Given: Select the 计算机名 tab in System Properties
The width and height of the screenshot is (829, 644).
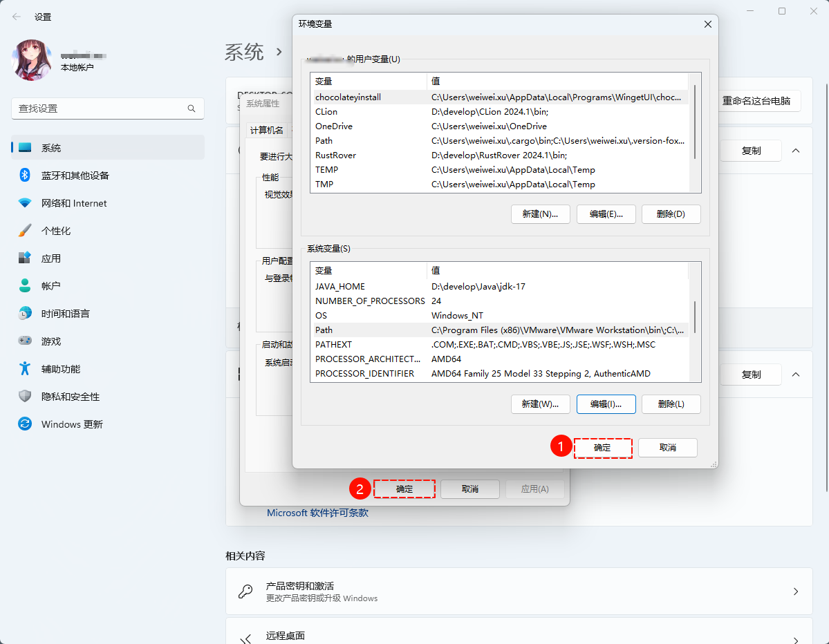Looking at the screenshot, I should pos(266,131).
